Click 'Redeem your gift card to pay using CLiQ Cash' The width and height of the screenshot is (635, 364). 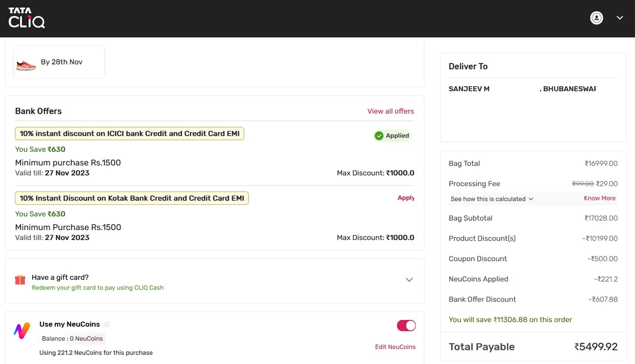pos(98,288)
